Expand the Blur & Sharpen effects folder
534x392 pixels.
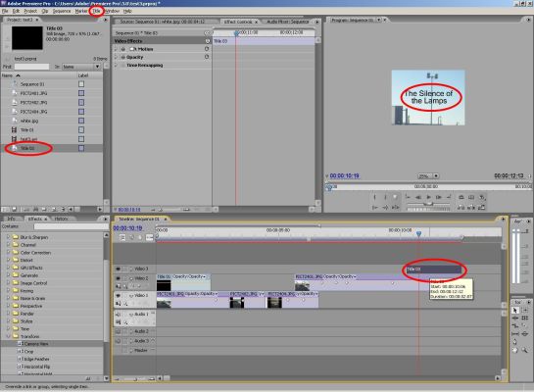click(8, 237)
